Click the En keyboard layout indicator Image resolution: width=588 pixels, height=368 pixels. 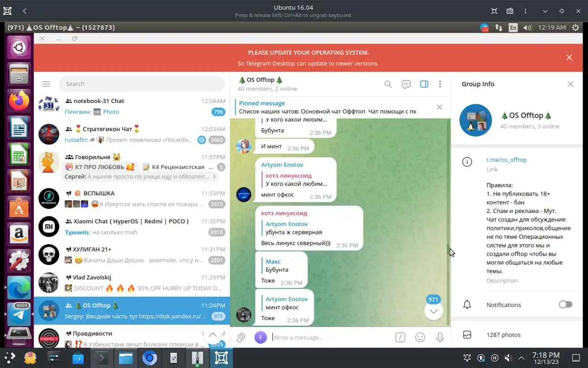513,28
